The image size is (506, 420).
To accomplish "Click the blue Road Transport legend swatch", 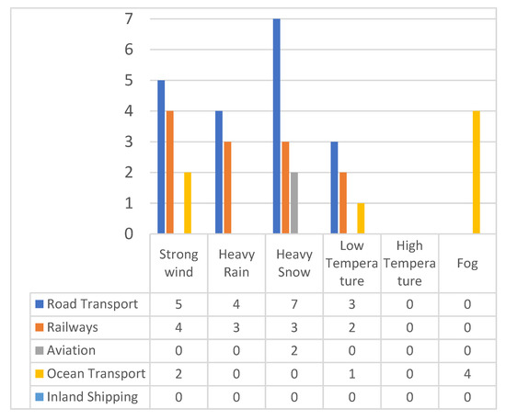I will click(40, 304).
